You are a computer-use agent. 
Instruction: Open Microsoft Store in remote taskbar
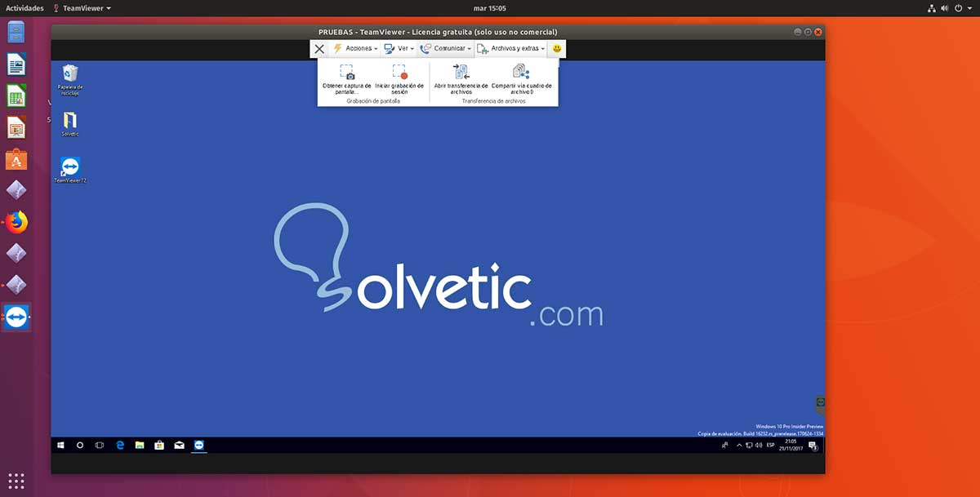click(x=159, y=446)
